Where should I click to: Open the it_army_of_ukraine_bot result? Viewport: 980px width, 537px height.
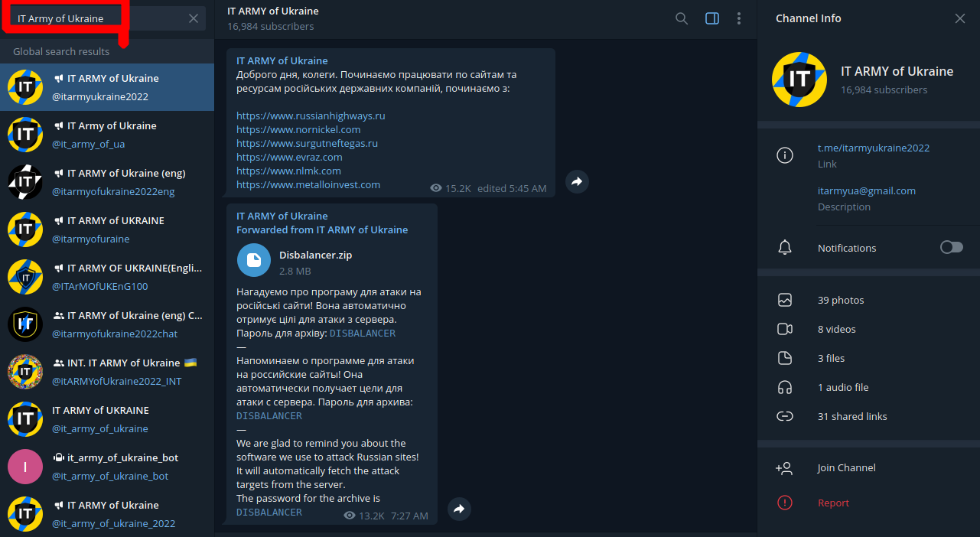tap(107, 467)
